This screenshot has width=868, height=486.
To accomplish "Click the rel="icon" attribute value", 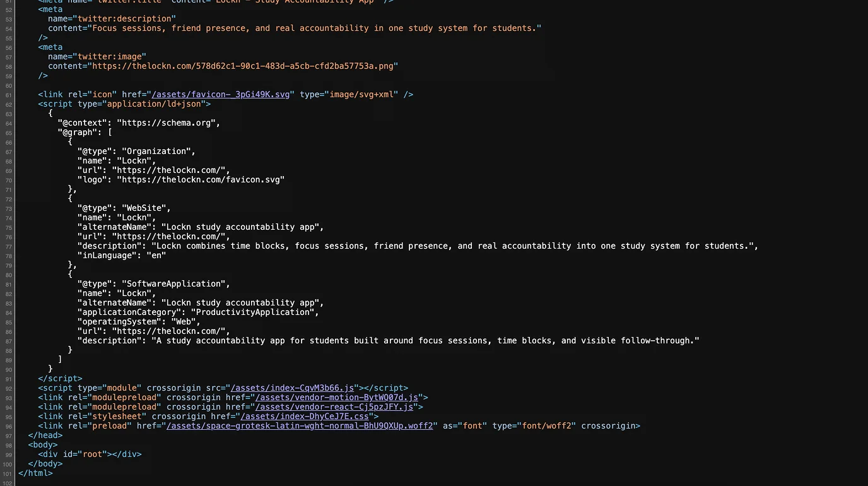I will tap(102, 95).
